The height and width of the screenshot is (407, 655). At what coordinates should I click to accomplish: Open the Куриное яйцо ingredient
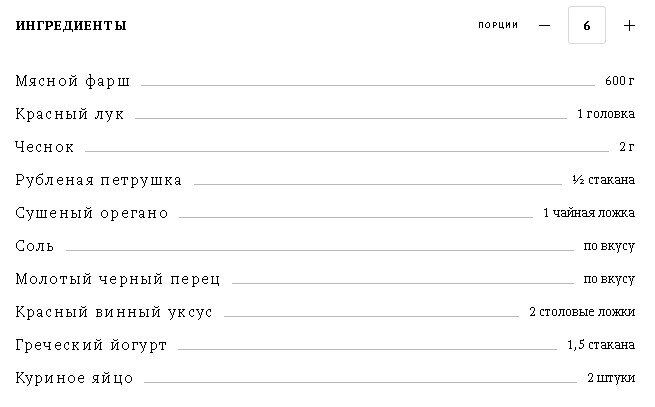tap(74, 378)
